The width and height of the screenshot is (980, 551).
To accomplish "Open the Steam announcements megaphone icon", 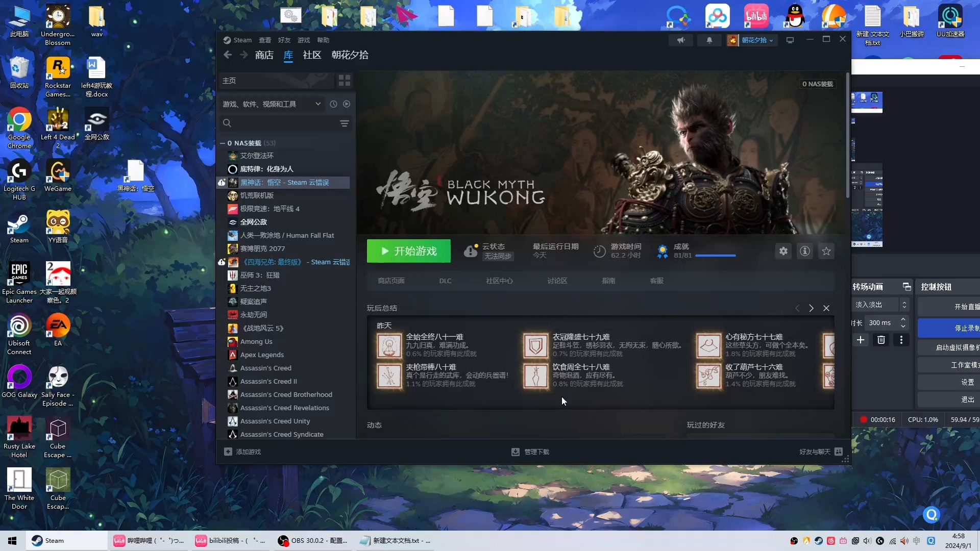I will coord(681,40).
